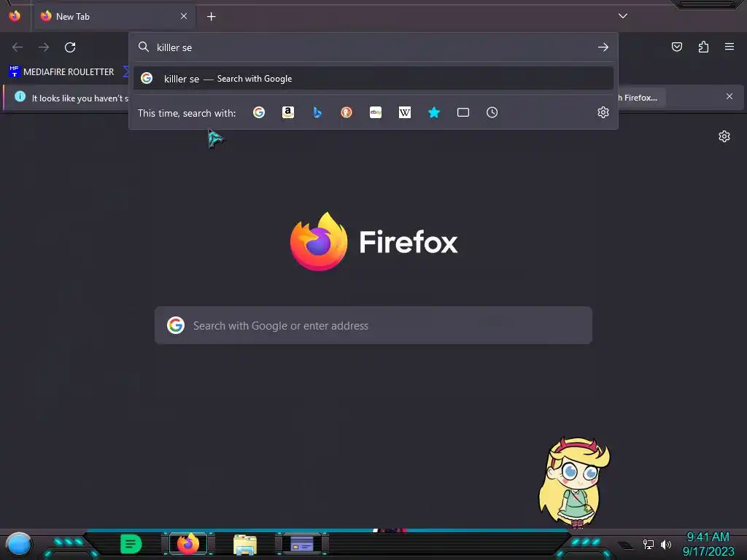Search in history clock icon
This screenshot has width=747, height=560.
click(492, 112)
